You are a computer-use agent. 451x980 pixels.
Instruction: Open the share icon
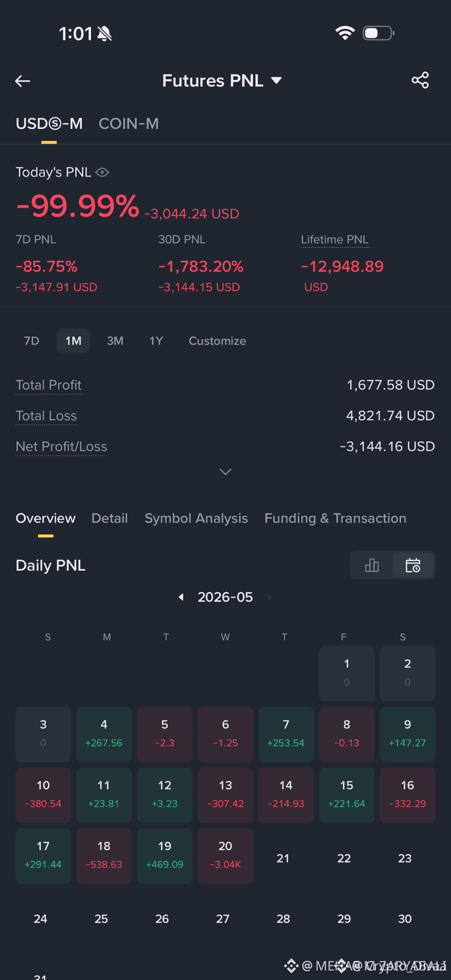coord(420,81)
